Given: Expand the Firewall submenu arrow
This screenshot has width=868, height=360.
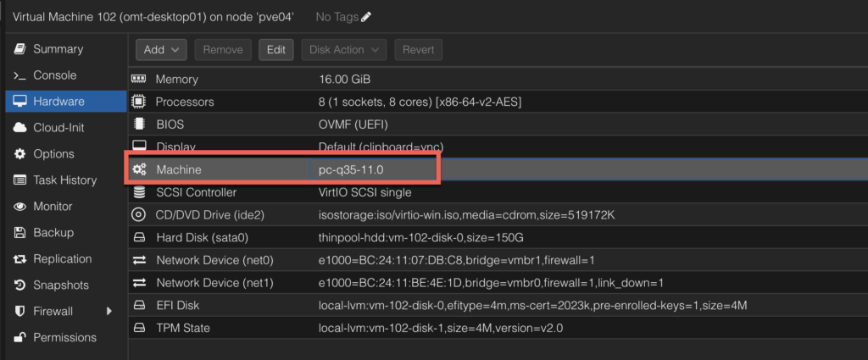Looking at the screenshot, I should [109, 312].
